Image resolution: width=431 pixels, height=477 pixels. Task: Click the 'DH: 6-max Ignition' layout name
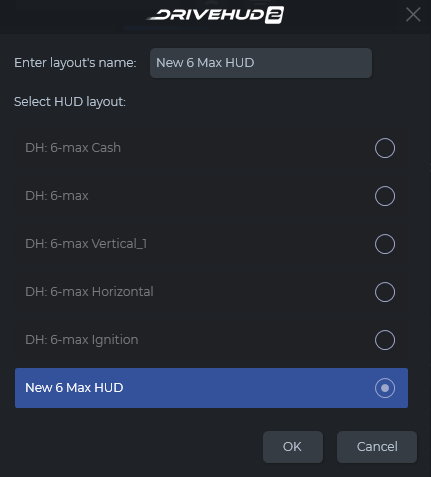click(x=82, y=340)
